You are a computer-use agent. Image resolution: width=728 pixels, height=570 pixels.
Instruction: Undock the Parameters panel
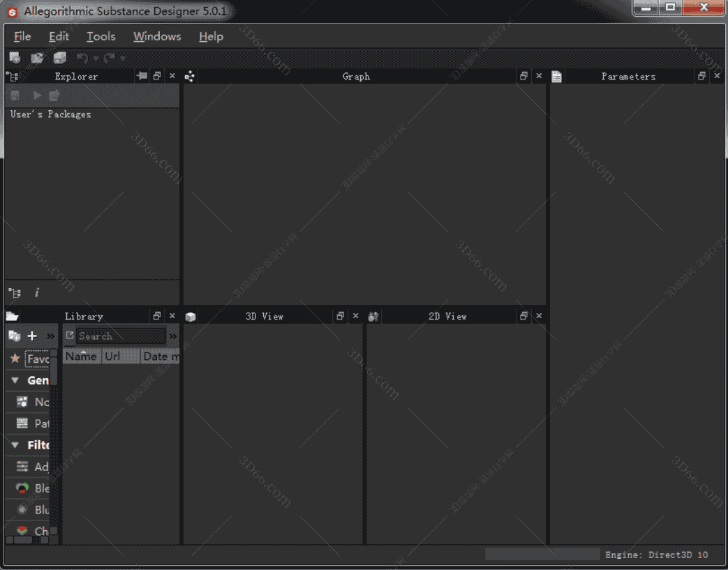point(701,76)
